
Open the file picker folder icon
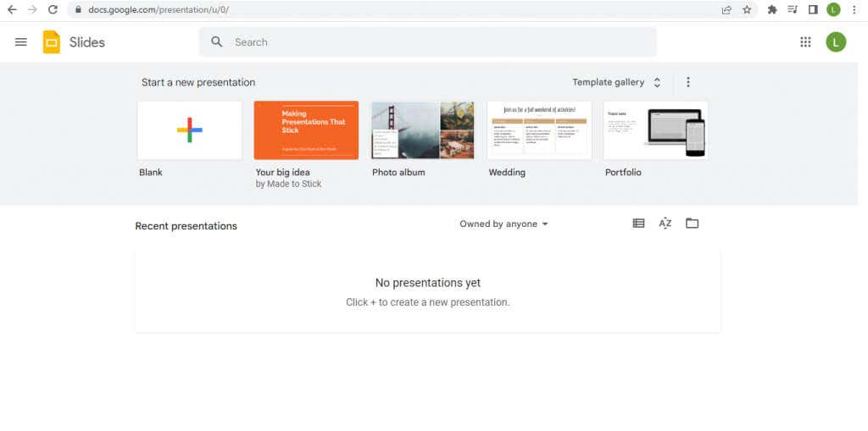692,224
